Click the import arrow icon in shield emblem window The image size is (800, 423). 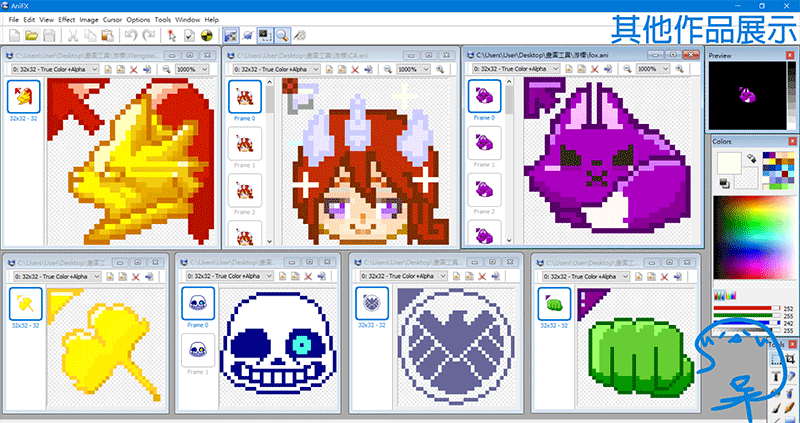495,276
